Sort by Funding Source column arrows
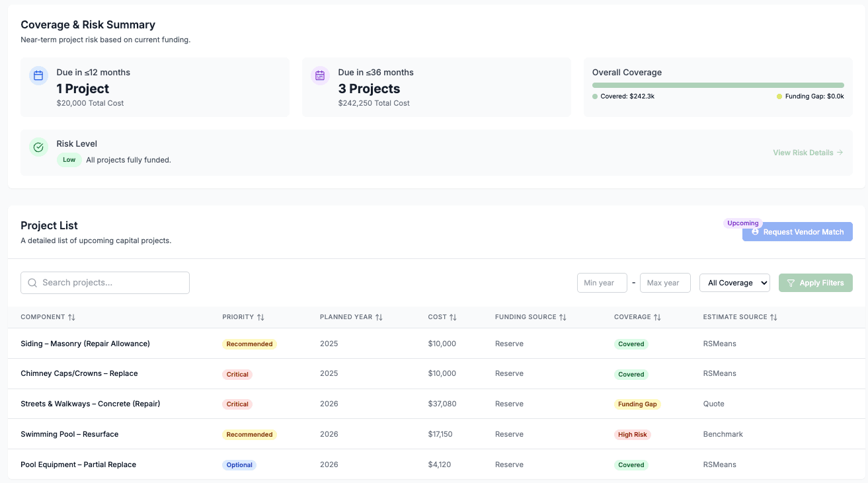This screenshot has height=483, width=868. tap(563, 317)
